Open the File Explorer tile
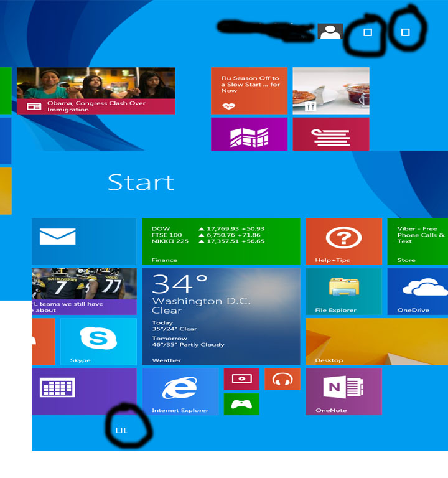Image resolution: width=448 pixels, height=478 pixels. (343, 291)
